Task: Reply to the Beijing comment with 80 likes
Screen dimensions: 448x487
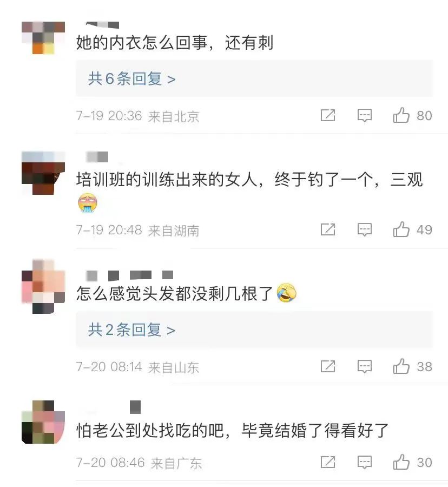Action: (365, 115)
